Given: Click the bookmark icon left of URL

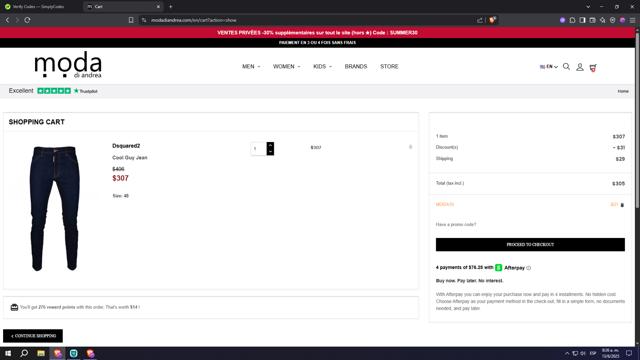Looking at the screenshot, I should coord(131,20).
